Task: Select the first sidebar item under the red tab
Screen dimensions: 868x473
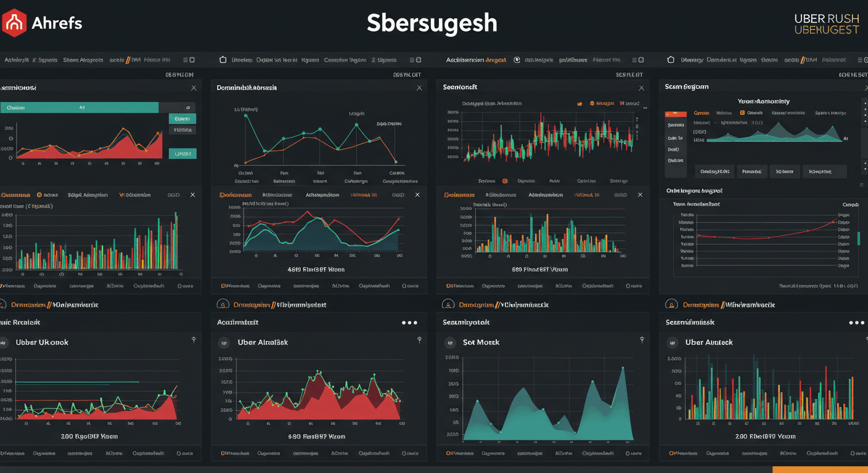Action: coord(675,125)
